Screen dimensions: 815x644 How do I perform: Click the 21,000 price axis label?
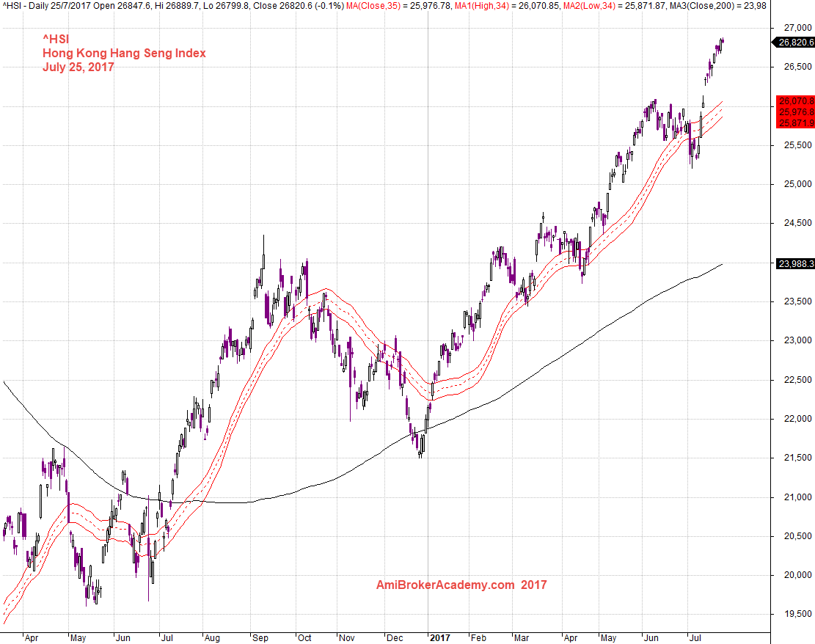point(798,497)
